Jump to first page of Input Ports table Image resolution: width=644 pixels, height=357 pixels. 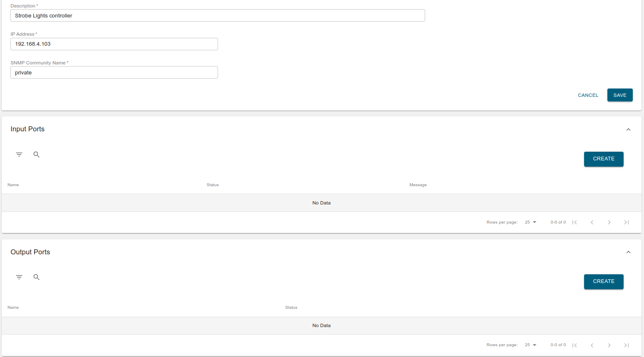(575, 222)
